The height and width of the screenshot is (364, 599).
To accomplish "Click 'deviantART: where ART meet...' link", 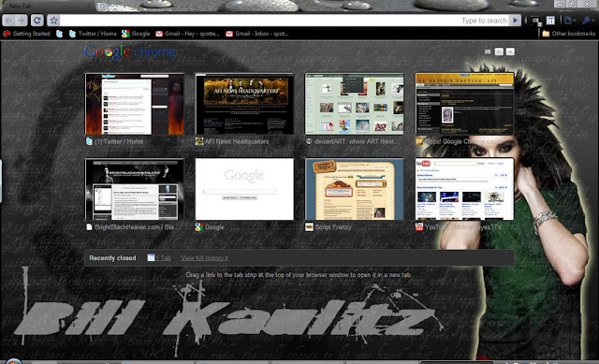I will pyautogui.click(x=357, y=141).
